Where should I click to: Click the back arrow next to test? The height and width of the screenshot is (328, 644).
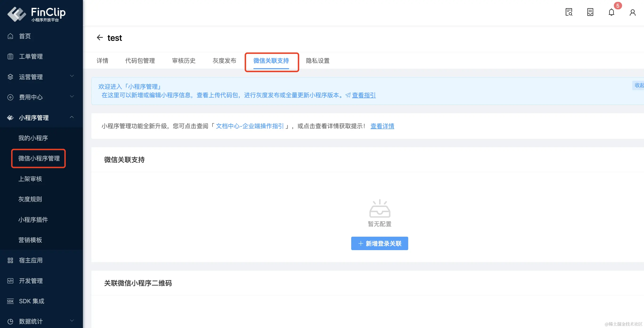[x=100, y=38]
